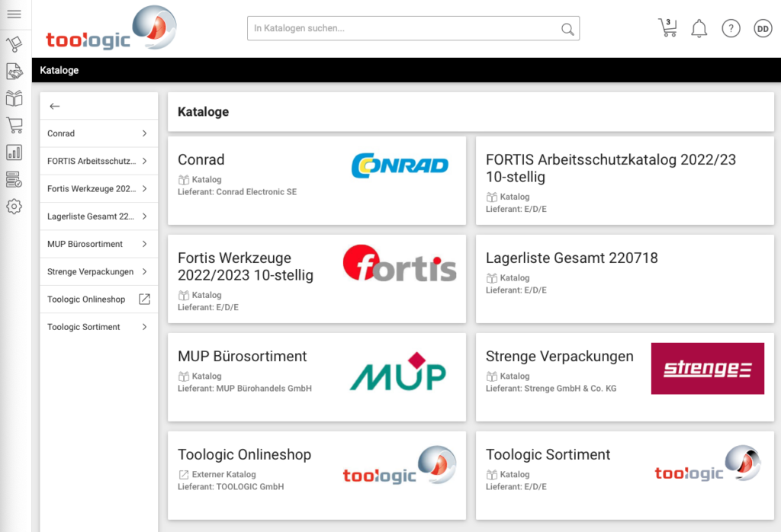Open Fortis Werkzeuge 2022/2023 card title
The height and width of the screenshot is (532, 781).
(246, 266)
